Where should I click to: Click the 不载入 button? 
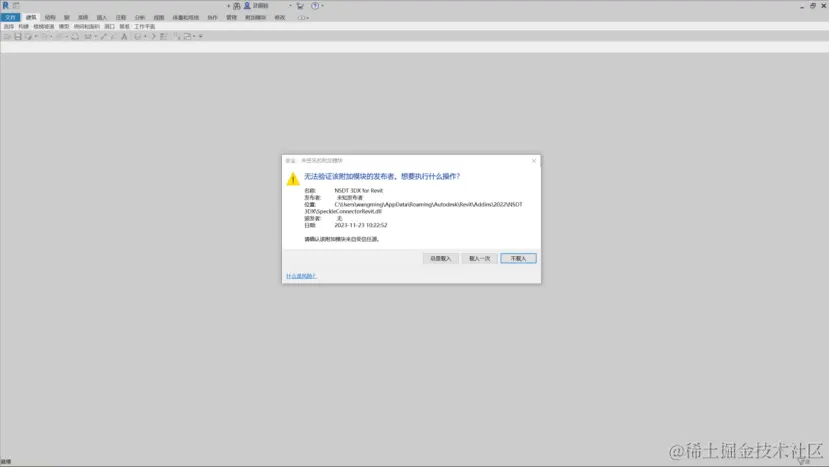coord(518,258)
